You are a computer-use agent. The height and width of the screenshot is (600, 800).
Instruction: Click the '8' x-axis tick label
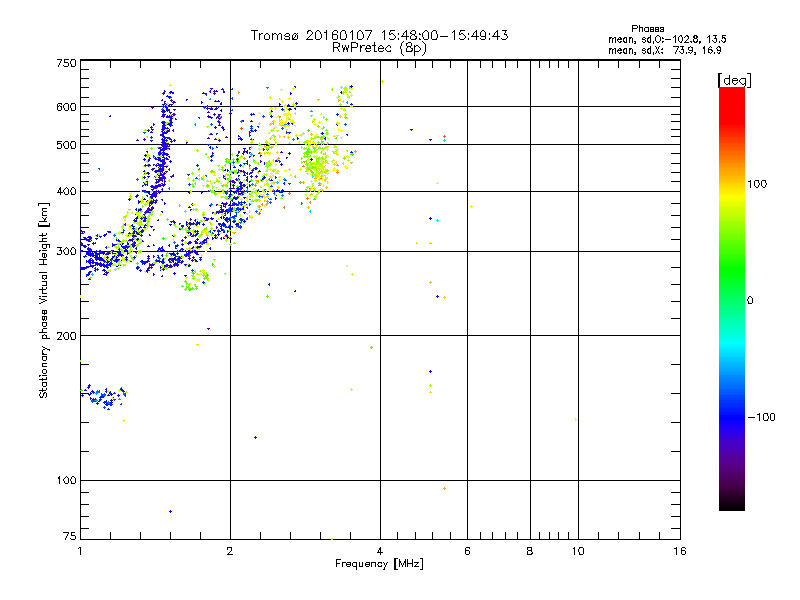(530, 551)
